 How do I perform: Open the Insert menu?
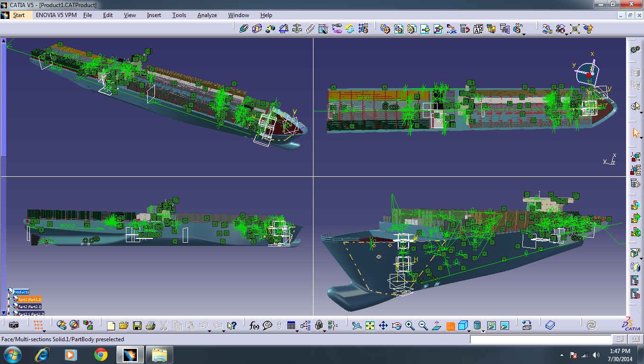click(154, 15)
